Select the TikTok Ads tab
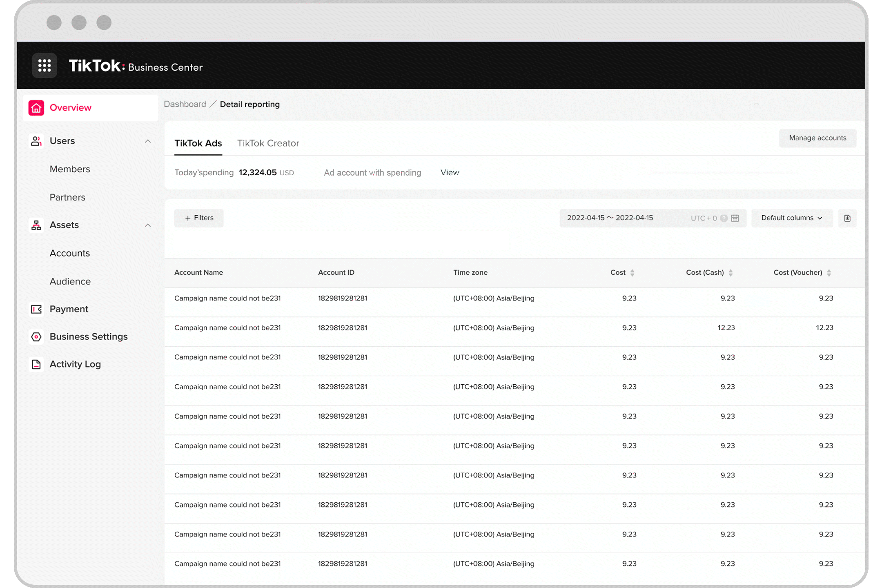 (198, 143)
